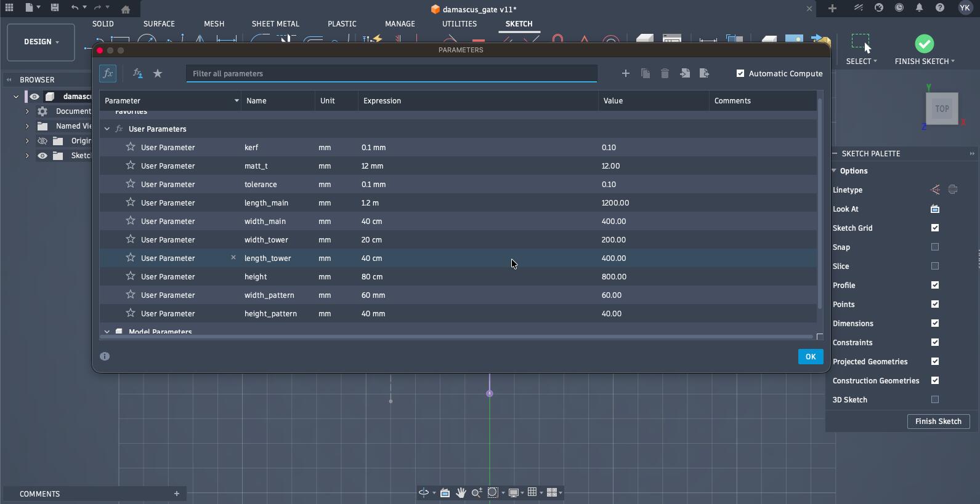Switch to the SHEET METAL tab
The width and height of the screenshot is (980, 504).
pyautogui.click(x=275, y=23)
